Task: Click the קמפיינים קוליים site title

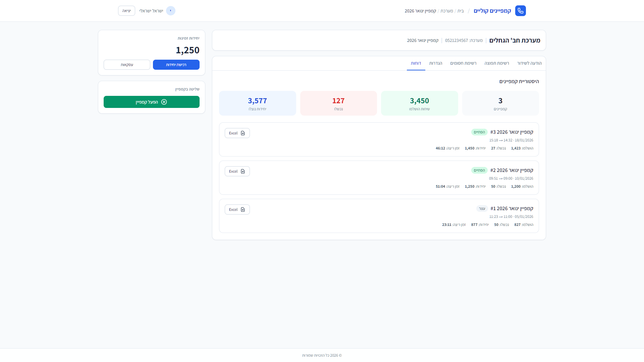Action: click(x=492, y=11)
